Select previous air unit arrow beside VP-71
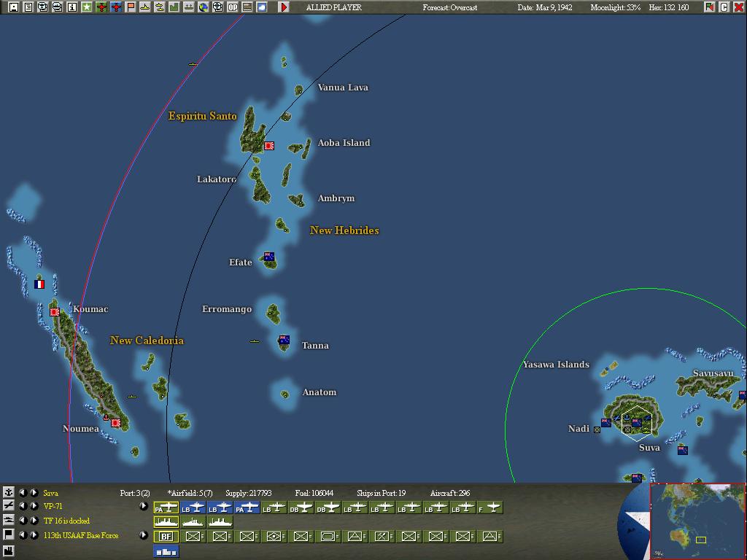Viewport: 747px width, 560px height. coord(23,506)
